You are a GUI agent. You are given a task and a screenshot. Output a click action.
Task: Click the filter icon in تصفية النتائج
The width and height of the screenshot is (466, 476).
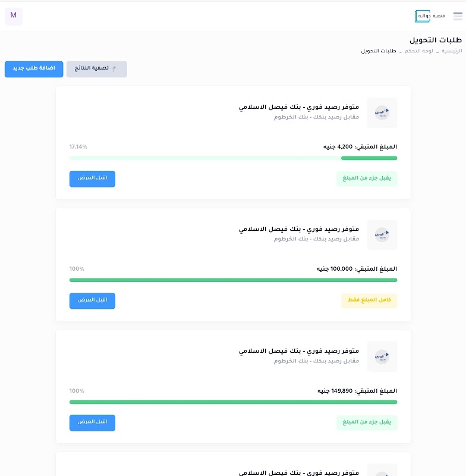pyautogui.click(x=114, y=69)
